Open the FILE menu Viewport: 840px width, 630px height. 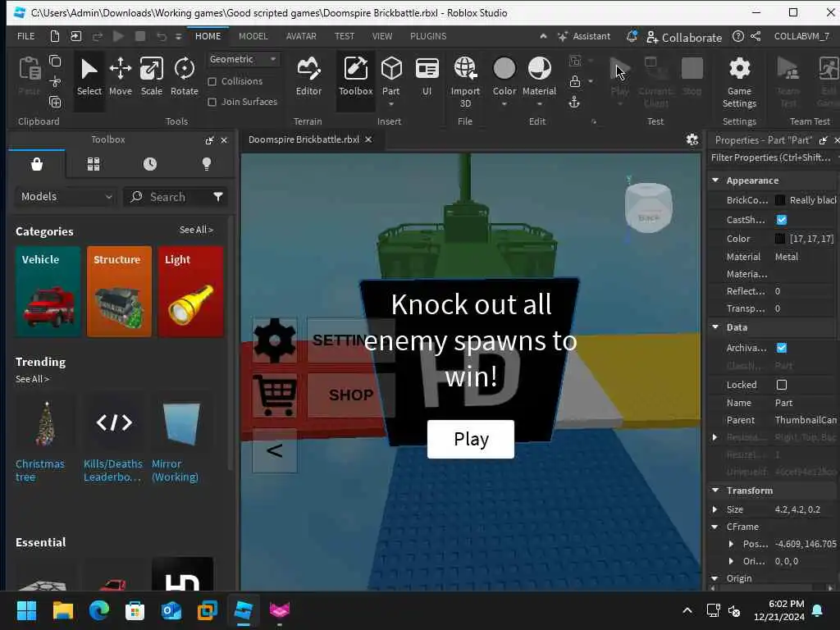tap(25, 36)
